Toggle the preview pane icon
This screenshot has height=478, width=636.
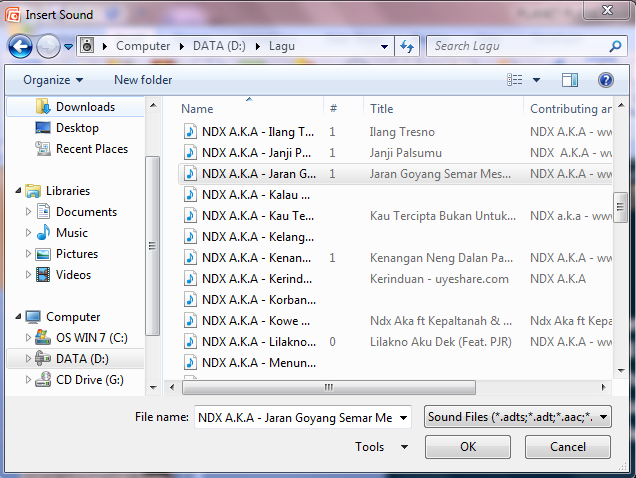(569, 80)
